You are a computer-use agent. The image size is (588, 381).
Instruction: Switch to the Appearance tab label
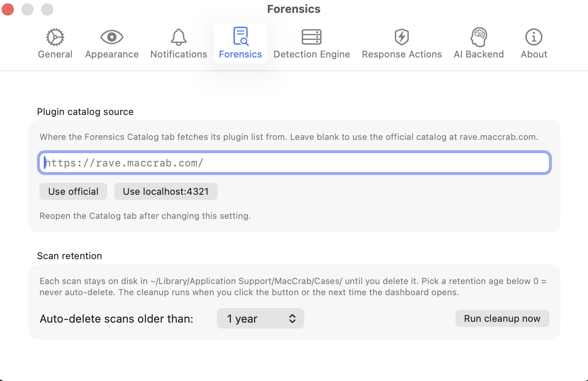click(x=112, y=54)
